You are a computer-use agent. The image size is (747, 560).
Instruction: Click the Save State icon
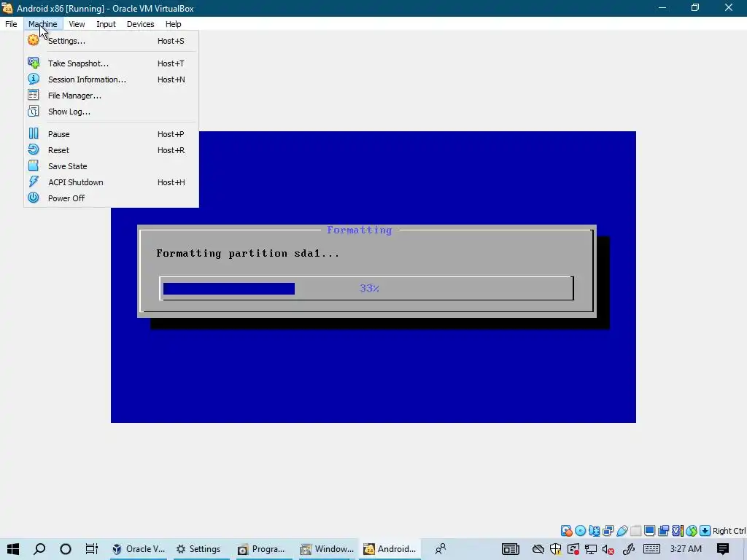point(34,166)
